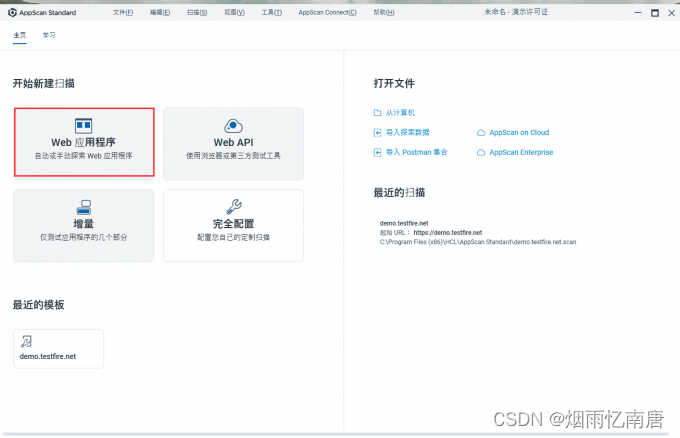Switch to the 主页 tab
This screenshot has height=438, width=680.
click(x=20, y=35)
